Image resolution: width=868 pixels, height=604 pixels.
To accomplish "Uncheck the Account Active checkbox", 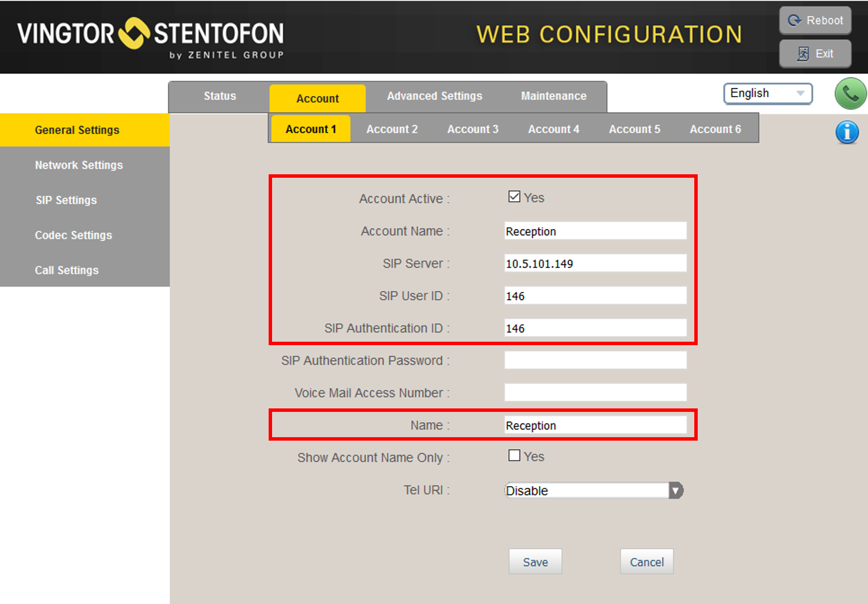I will (x=514, y=197).
